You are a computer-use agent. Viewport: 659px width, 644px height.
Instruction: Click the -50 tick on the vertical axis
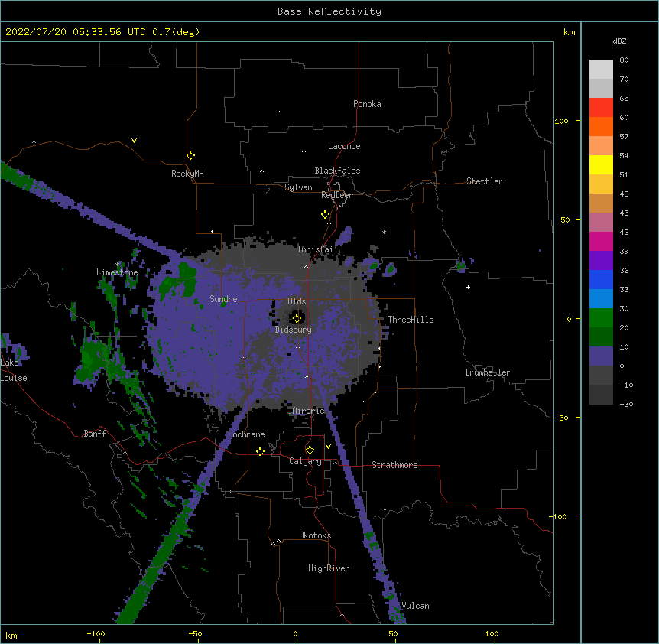(x=561, y=418)
